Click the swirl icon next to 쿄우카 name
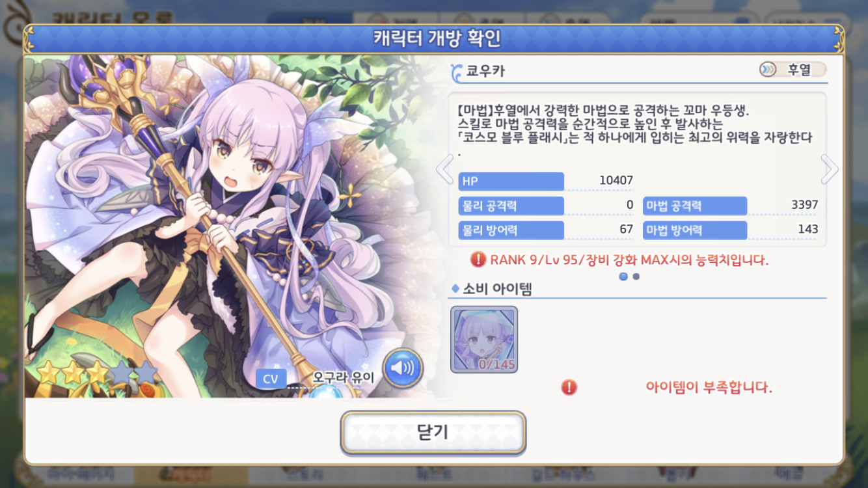Viewport: 868px width, 488px height. (457, 71)
